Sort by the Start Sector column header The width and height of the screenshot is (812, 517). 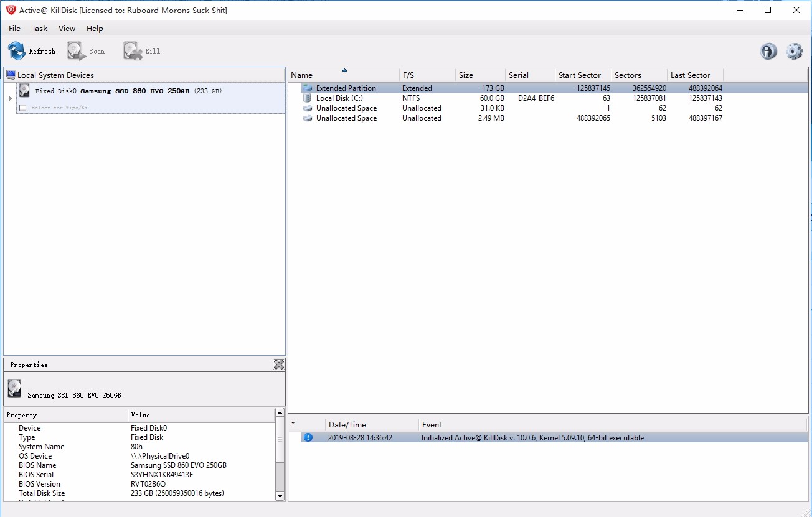pos(583,75)
